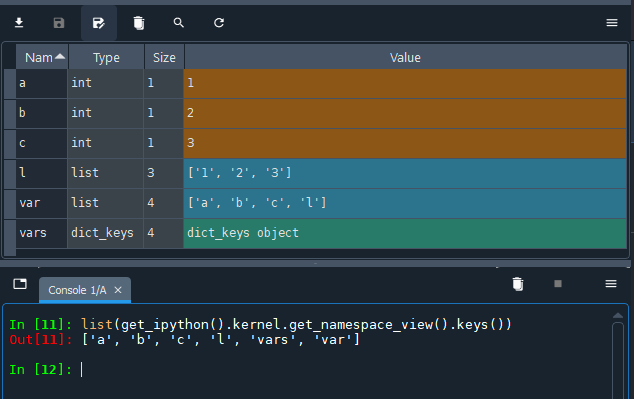Clear console variables with the trash icon
This screenshot has width=634, height=399.
[518, 284]
